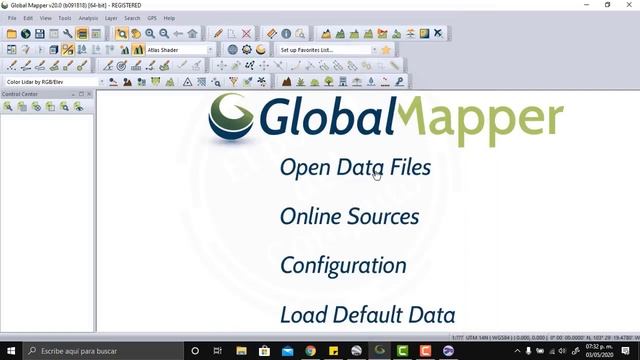This screenshot has height=360, width=640.
Task: Click the red X delete icon
Action: 246,34
